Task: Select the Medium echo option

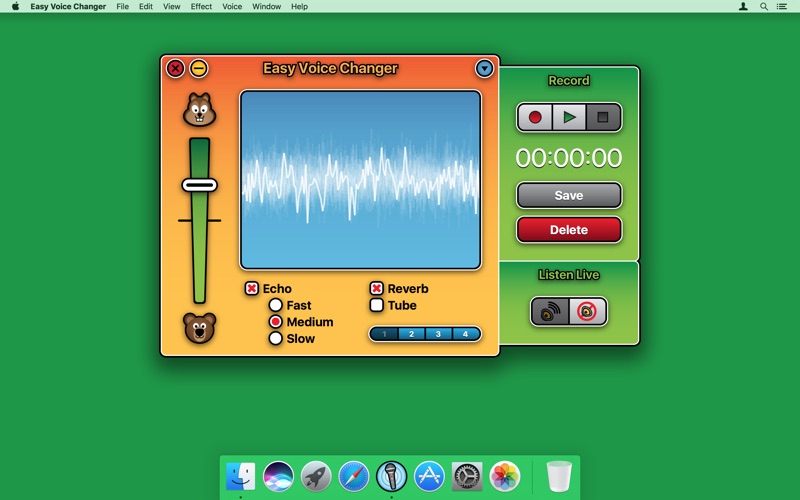Action: click(x=276, y=322)
